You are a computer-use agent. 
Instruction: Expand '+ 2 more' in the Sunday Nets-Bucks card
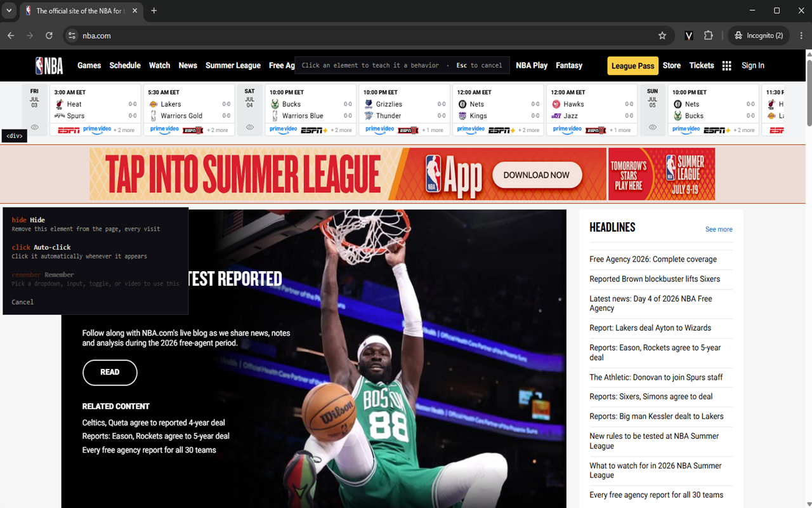(744, 130)
